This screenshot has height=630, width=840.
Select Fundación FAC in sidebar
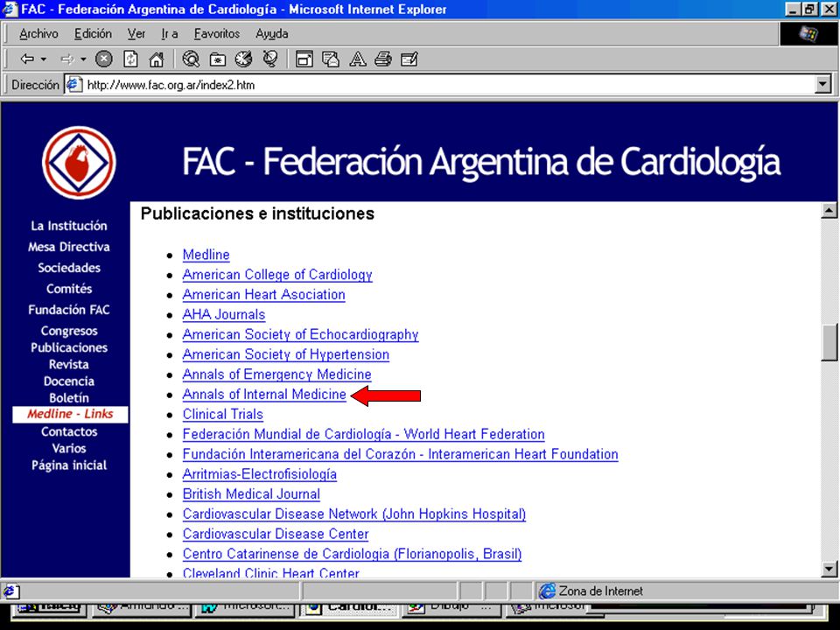68,310
